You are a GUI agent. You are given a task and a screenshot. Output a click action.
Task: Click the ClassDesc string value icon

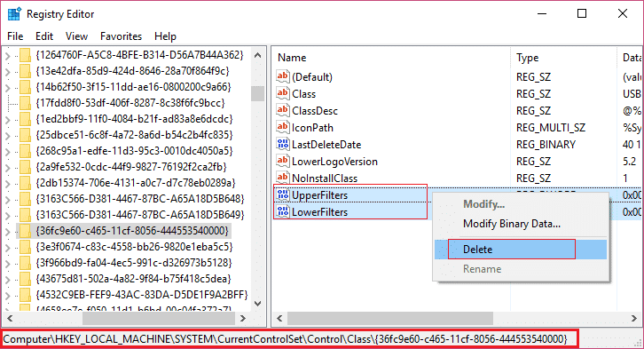click(283, 111)
